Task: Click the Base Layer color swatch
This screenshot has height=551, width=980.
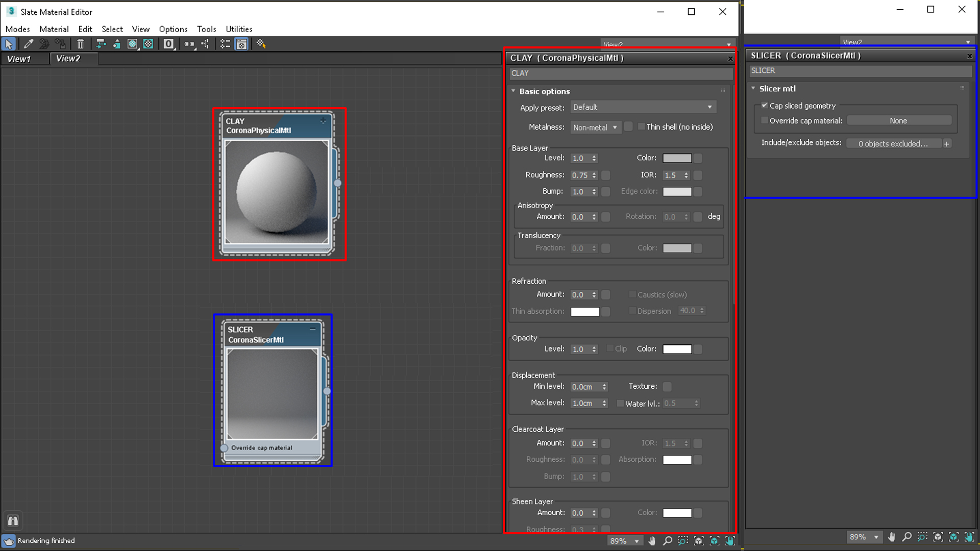Action: (x=677, y=158)
